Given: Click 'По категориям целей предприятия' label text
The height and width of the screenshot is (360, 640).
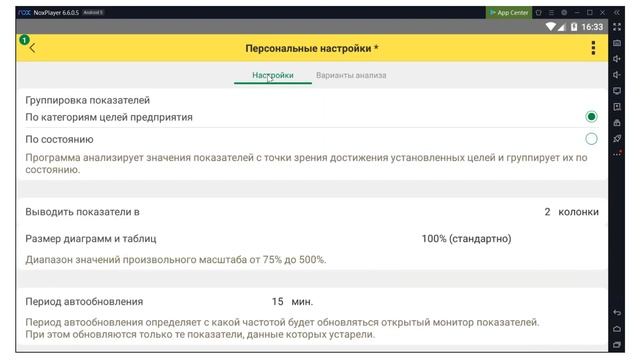Looking at the screenshot, I should pyautogui.click(x=109, y=117).
